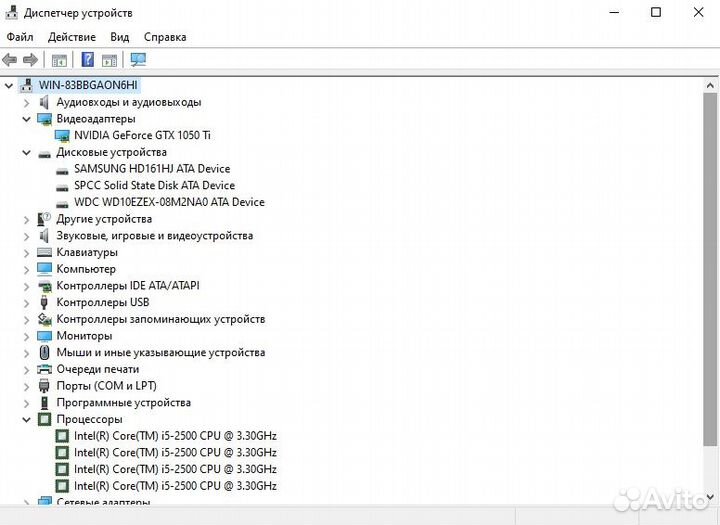Collapse the Дисковые устройства category
This screenshot has width=720, height=525.
coord(26,152)
